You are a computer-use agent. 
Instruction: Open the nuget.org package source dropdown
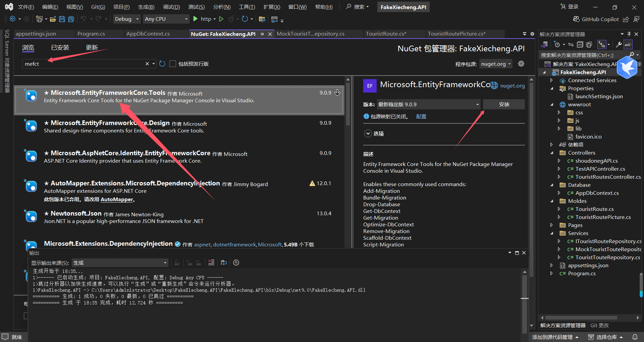tap(496, 64)
